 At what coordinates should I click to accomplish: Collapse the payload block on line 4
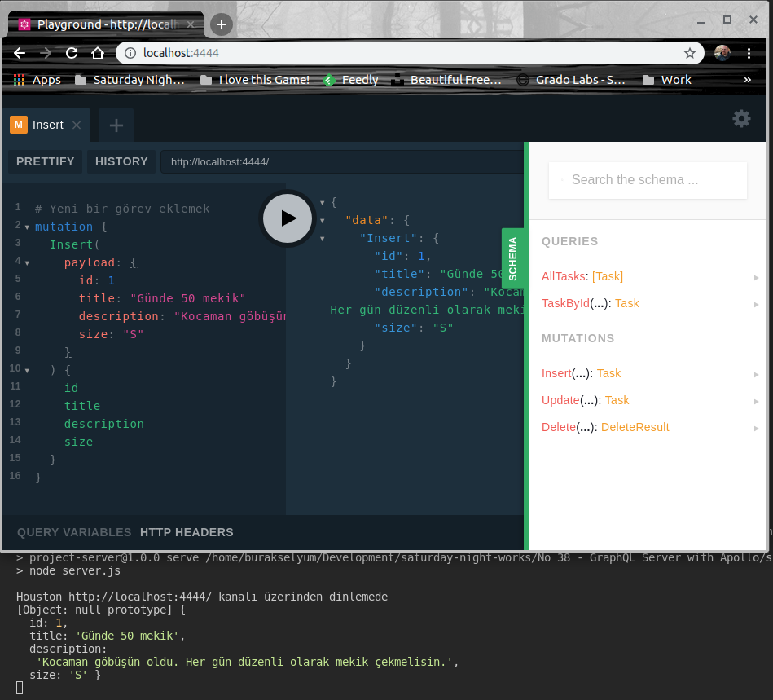[x=27, y=263]
